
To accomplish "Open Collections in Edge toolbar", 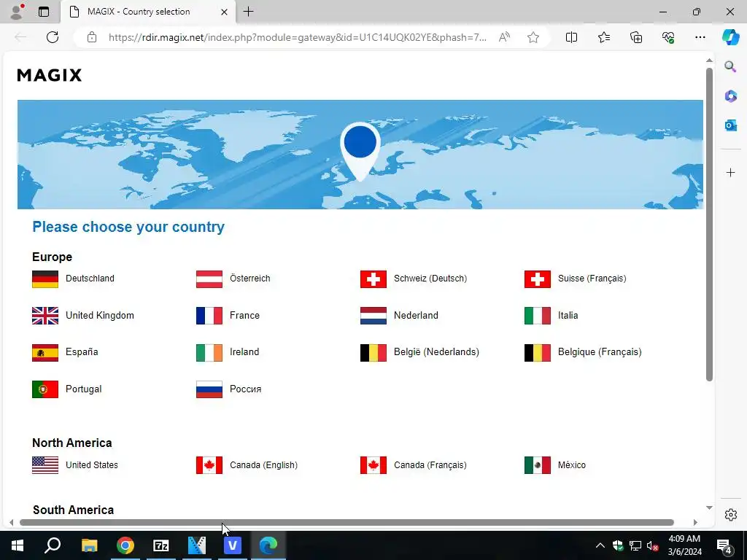I will click(636, 37).
